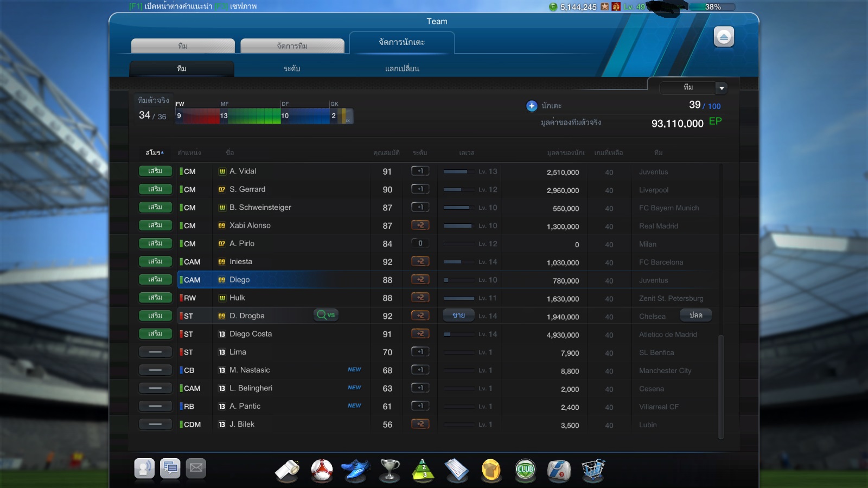Select the D. Drogba player name
868x488 pixels.
247,316
